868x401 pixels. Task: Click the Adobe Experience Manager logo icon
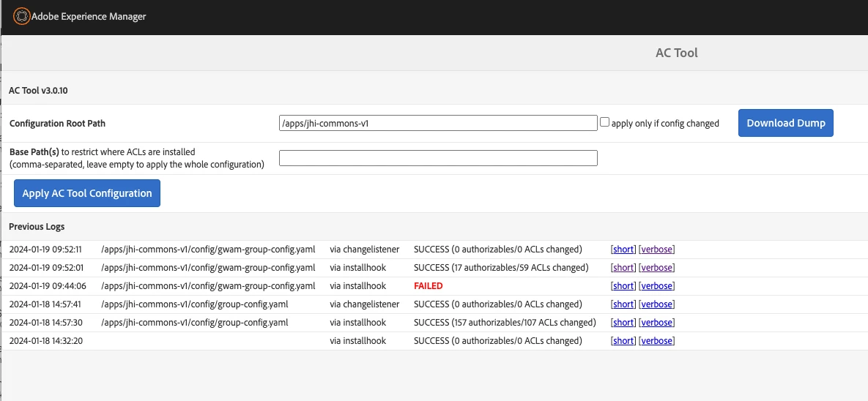(x=21, y=16)
